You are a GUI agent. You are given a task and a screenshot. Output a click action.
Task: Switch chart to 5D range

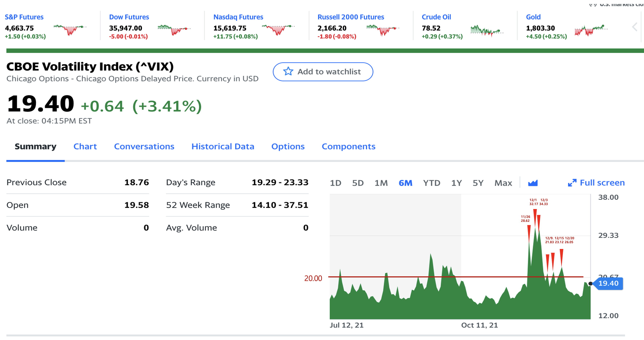358,183
